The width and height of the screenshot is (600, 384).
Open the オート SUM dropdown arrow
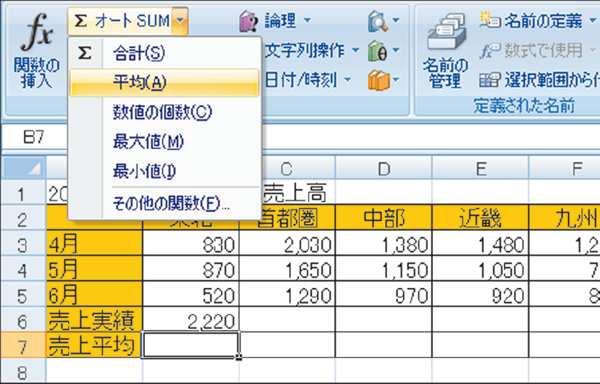180,21
